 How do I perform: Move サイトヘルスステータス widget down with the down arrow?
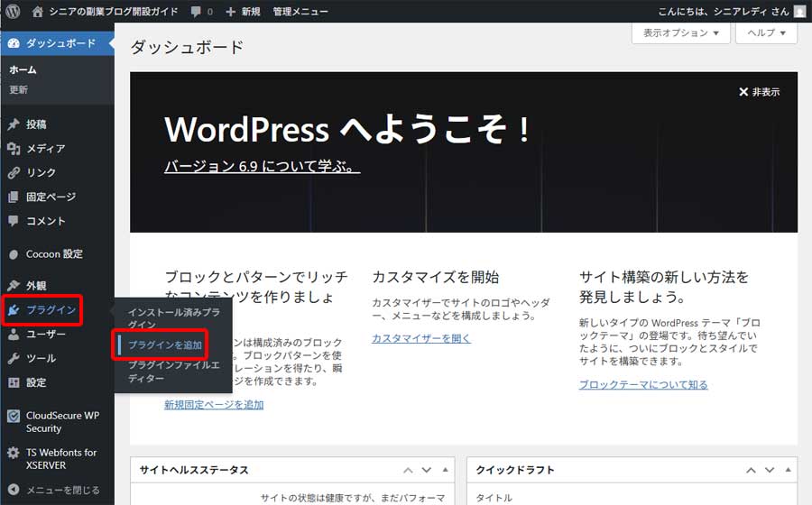point(426,470)
